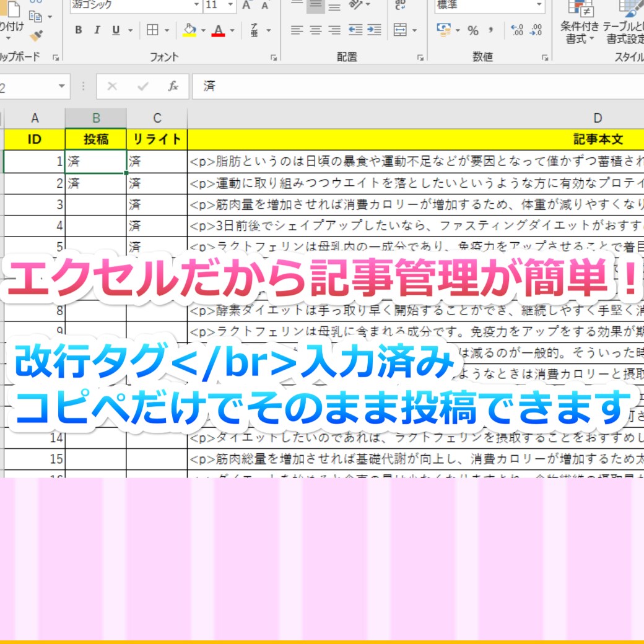644x644 pixels.
Task: Decrease font size with small A icon
Action: [x=265, y=6]
